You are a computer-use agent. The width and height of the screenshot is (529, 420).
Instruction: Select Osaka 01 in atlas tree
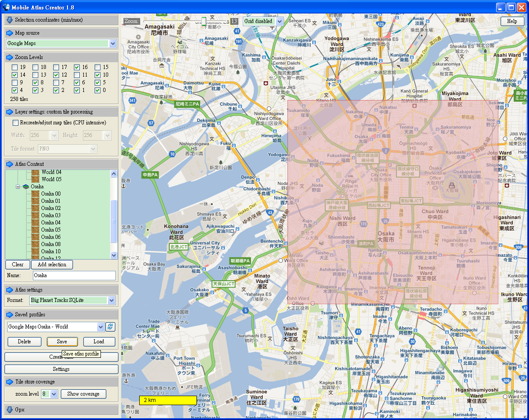tap(51, 201)
